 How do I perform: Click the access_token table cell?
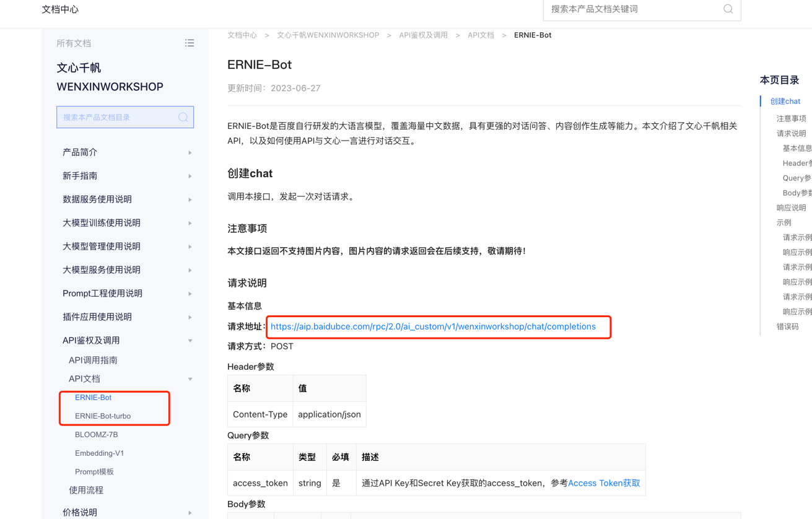[260, 483]
